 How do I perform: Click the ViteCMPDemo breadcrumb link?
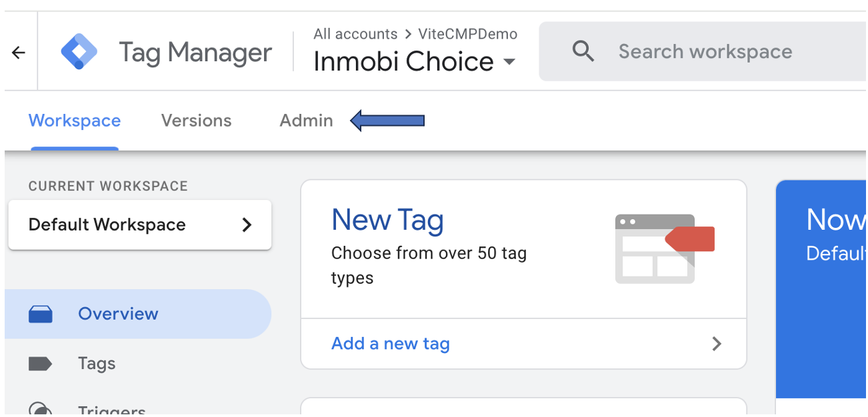pos(468,34)
